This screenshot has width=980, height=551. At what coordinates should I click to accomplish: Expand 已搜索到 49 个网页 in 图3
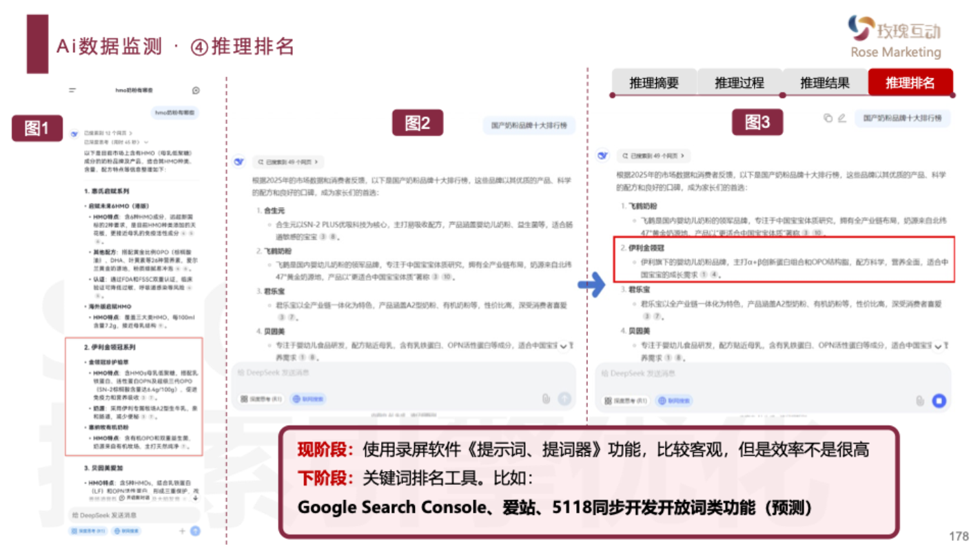pyautogui.click(x=653, y=156)
